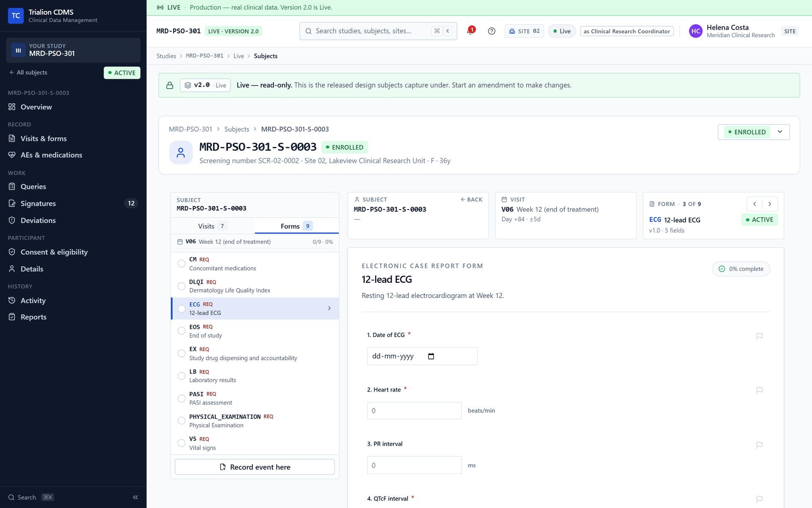Click Record event here button
The height and width of the screenshot is (508, 812).
[x=255, y=467]
